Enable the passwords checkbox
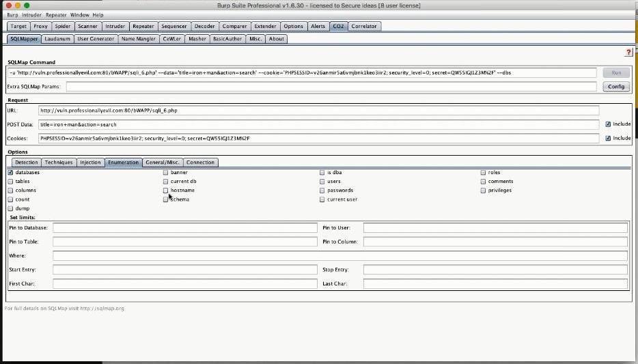This screenshot has height=364, width=638. tap(322, 191)
